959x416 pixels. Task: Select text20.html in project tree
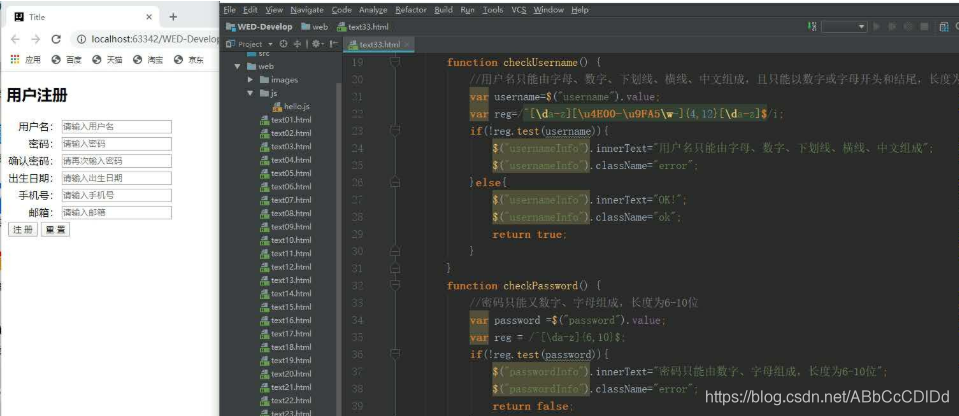[286, 373]
